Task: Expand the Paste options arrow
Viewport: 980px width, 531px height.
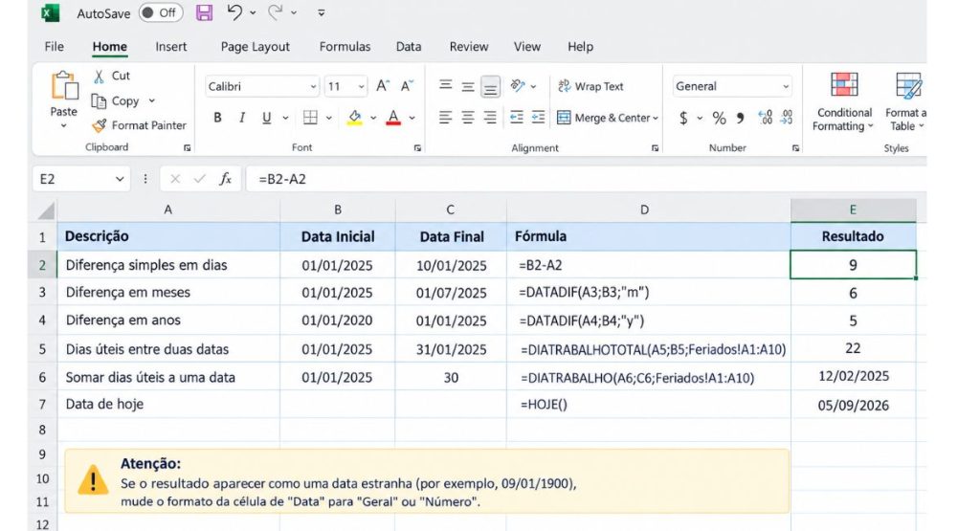Action: click(64, 126)
